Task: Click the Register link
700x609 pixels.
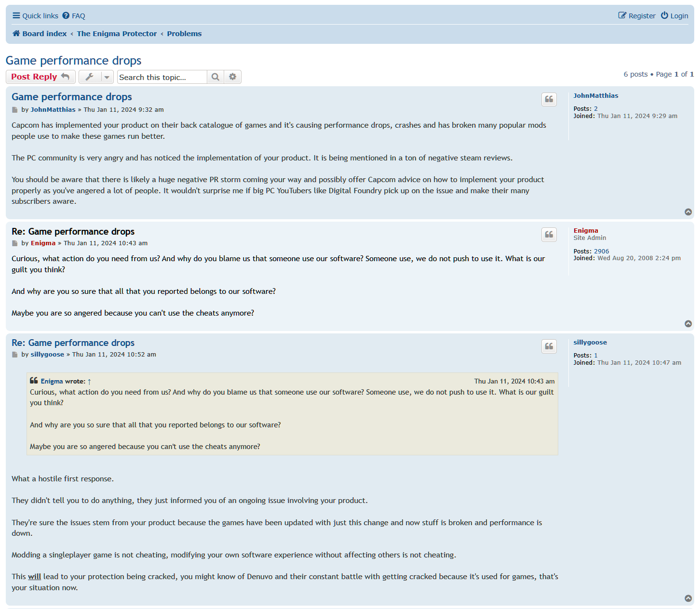Action: coord(637,16)
